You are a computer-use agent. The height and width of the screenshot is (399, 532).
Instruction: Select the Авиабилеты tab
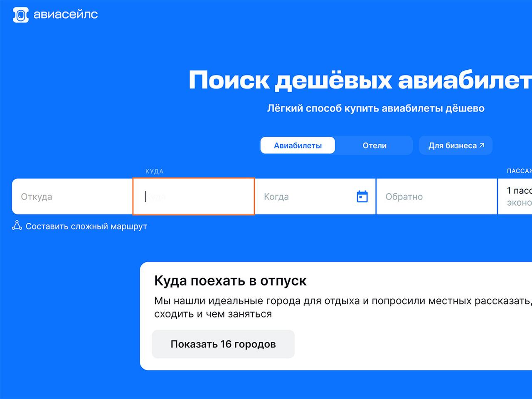pos(298,145)
